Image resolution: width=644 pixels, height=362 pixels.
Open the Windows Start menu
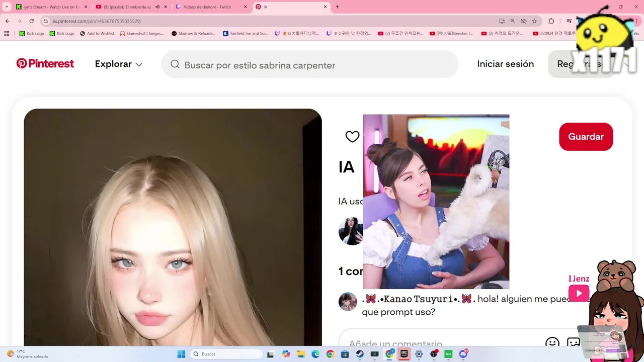coord(181,354)
